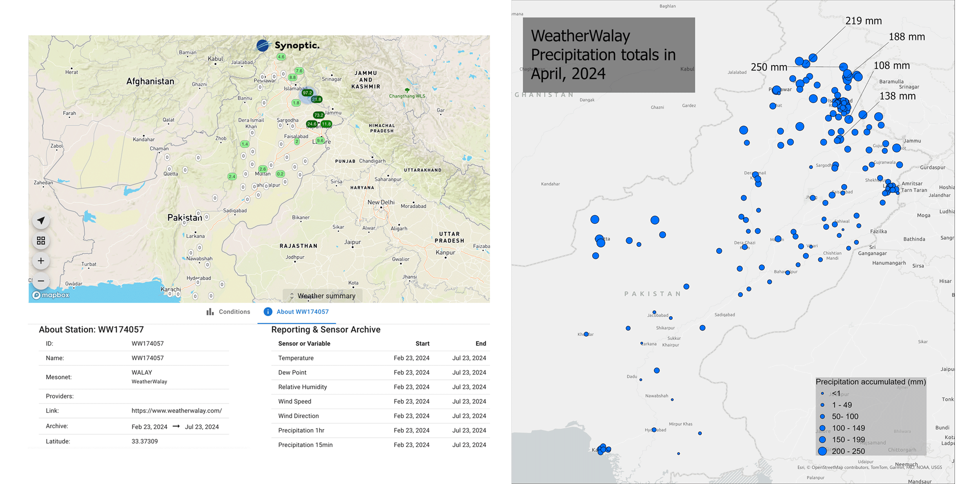Zoom out with the minus button

(x=41, y=281)
